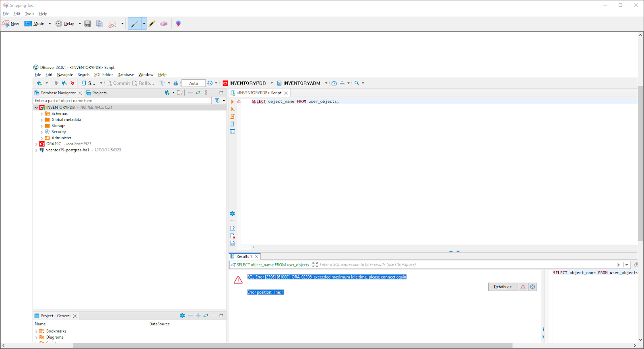The height and width of the screenshot is (349, 644).
Task: Click the Project General configure gear icon
Action: pyautogui.click(x=182, y=316)
